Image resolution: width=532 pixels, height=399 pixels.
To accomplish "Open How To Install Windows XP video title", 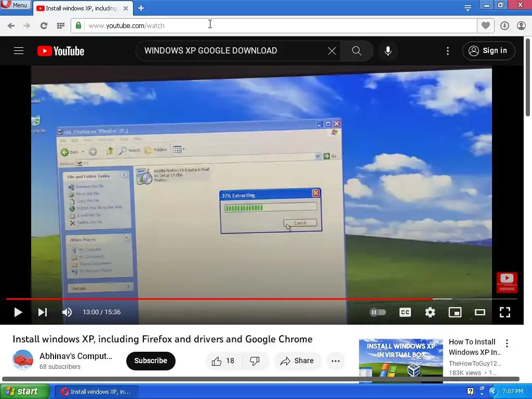I will pos(475,347).
